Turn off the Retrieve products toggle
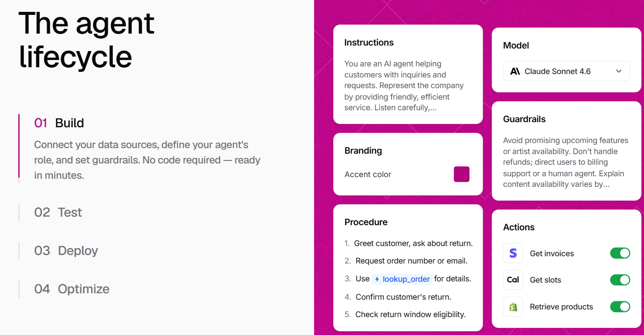The height and width of the screenshot is (335, 644). (620, 306)
